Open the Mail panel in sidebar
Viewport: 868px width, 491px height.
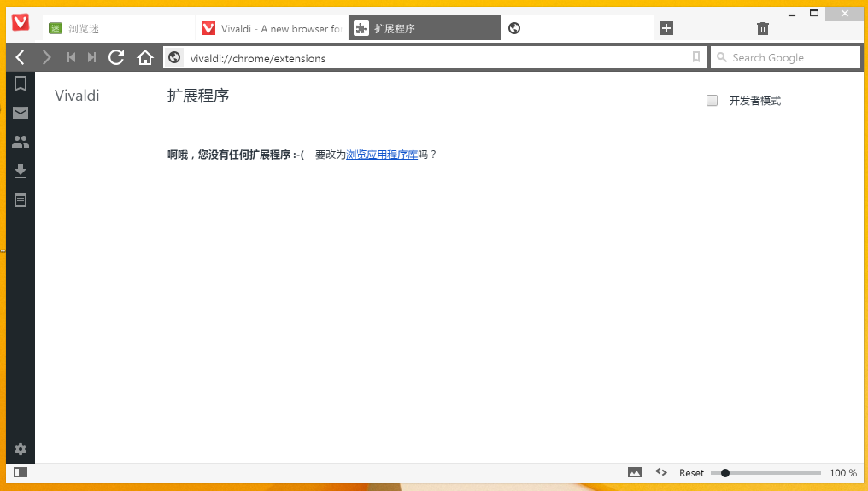(x=21, y=113)
